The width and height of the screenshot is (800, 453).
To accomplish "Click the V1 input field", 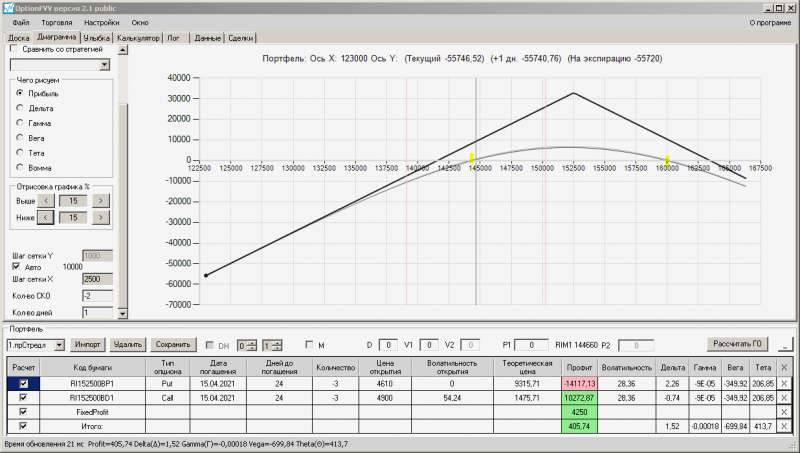I will click(429, 345).
